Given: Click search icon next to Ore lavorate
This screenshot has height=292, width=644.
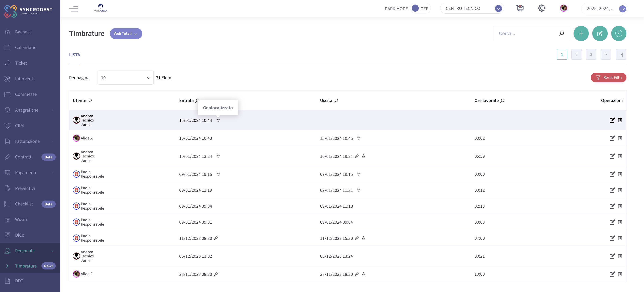Looking at the screenshot, I should (x=502, y=101).
